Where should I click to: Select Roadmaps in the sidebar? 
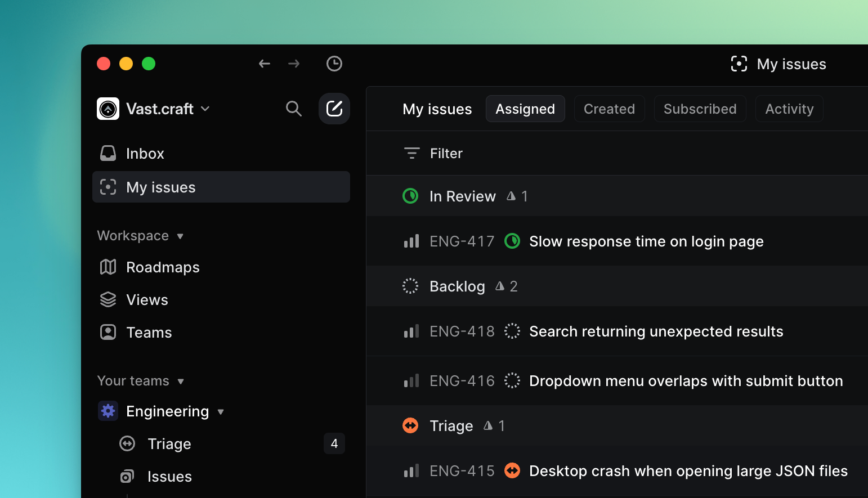[x=163, y=267]
